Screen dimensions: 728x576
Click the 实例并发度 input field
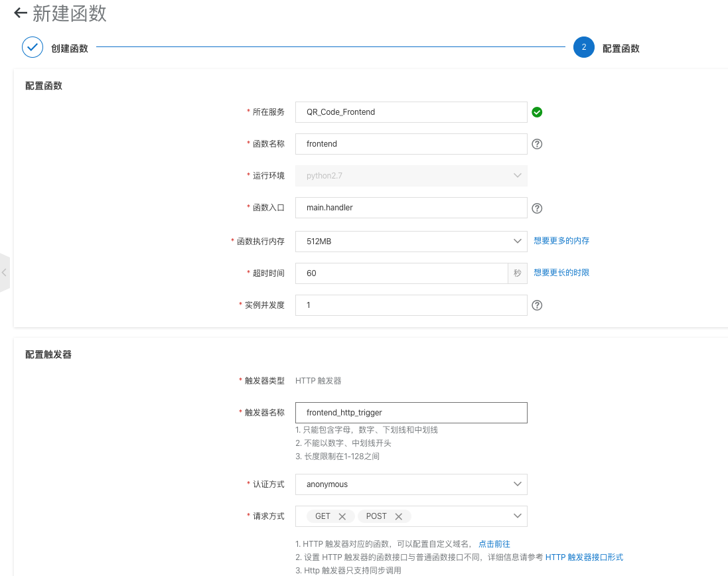pos(411,305)
